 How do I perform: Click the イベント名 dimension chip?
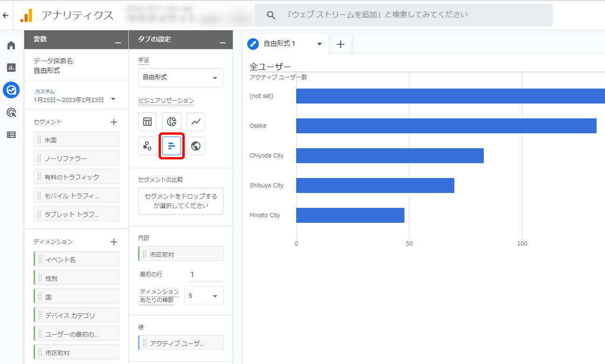pos(76,259)
